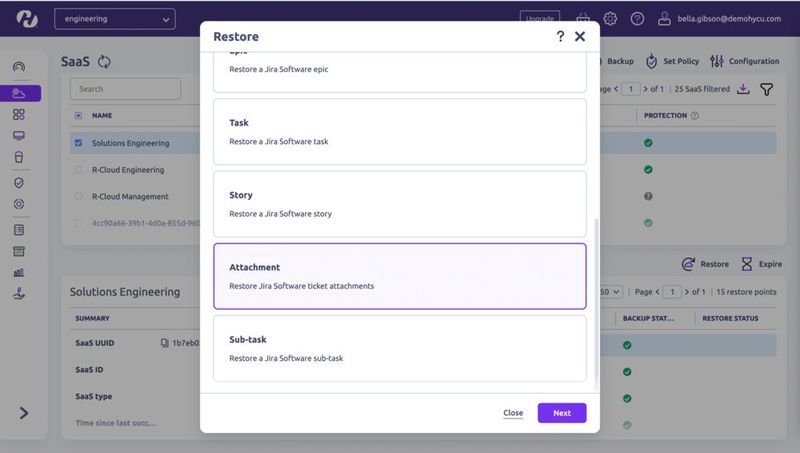
Task: Click the SaaS refresh icon
Action: click(104, 62)
